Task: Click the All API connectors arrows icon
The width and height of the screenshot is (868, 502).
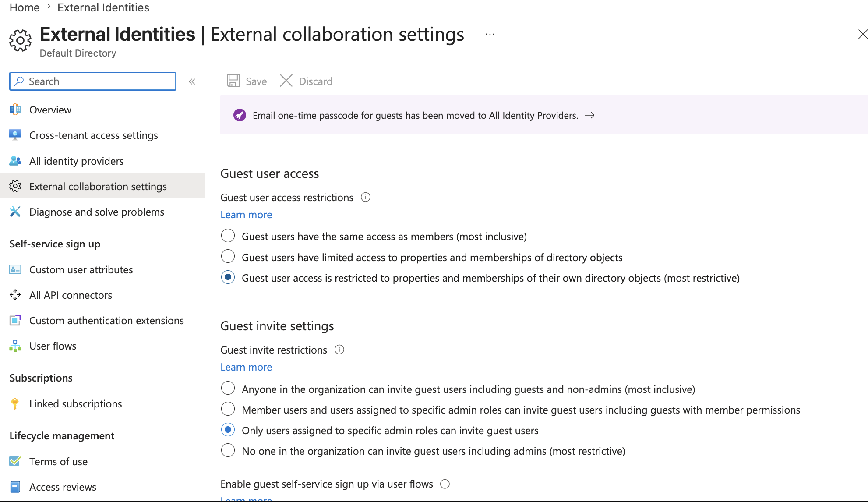Action: tap(15, 295)
